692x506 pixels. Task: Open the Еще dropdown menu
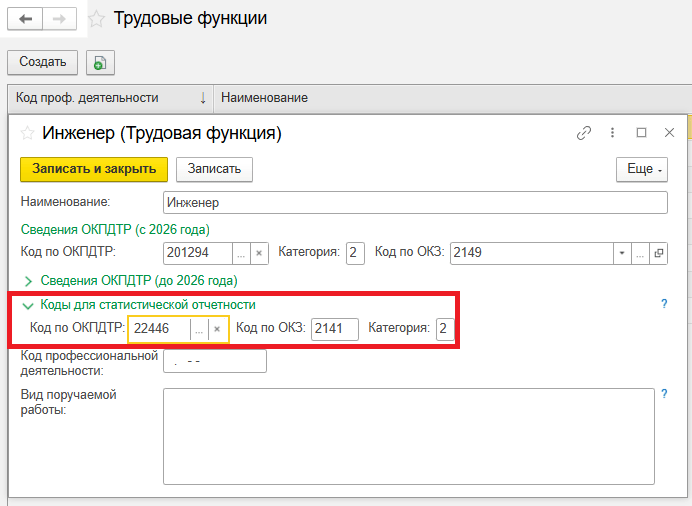(640, 169)
